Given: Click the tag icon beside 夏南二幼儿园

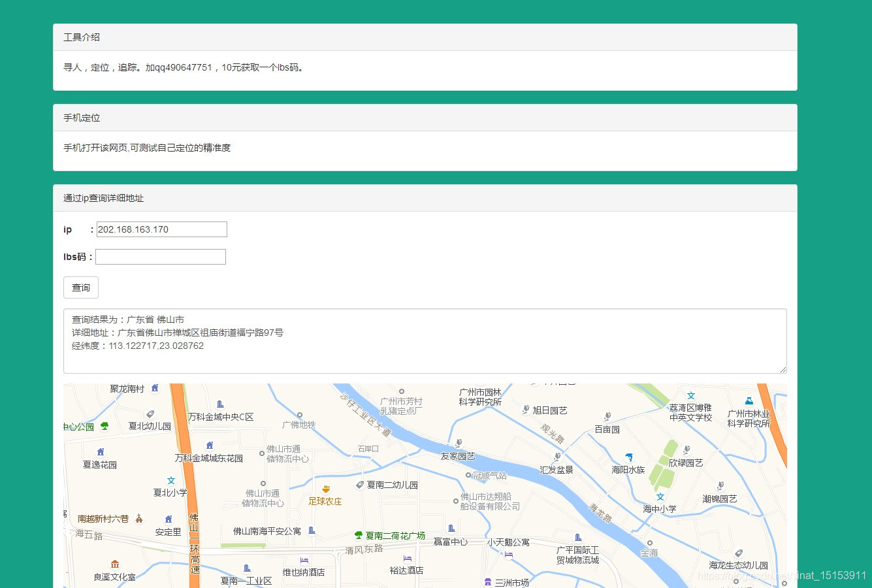Looking at the screenshot, I should [359, 485].
